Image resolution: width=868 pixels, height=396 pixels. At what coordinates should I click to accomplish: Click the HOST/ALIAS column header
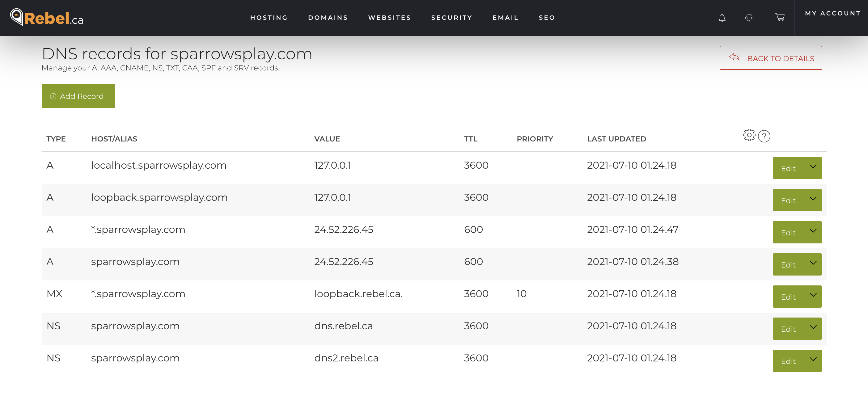114,139
